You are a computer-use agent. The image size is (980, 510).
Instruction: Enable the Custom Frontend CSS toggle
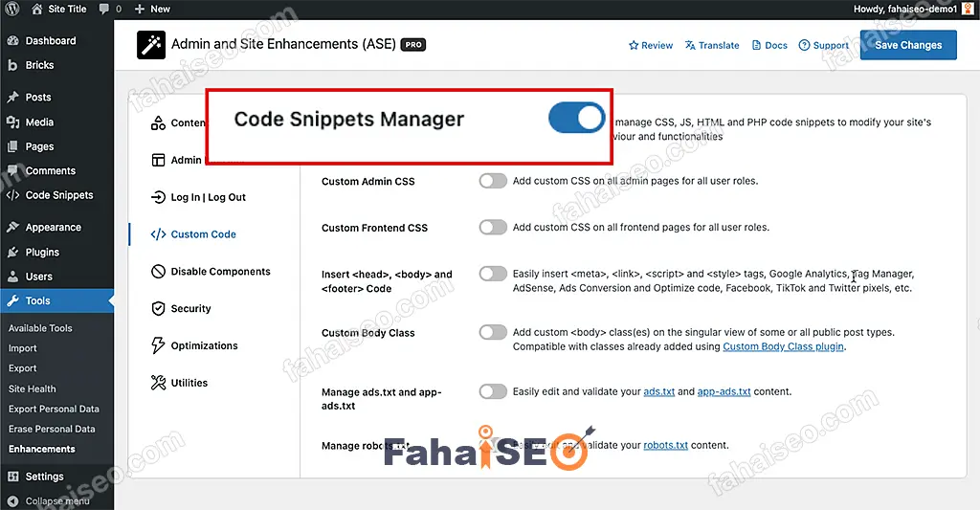click(493, 227)
